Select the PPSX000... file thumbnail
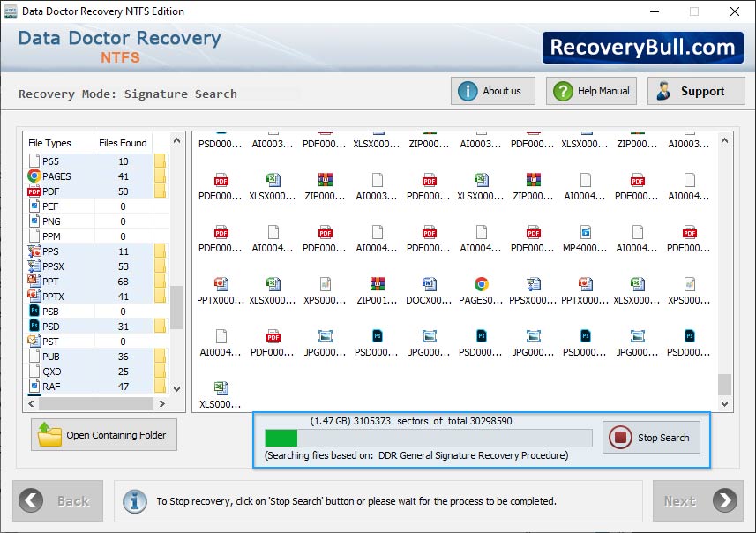 (x=533, y=291)
